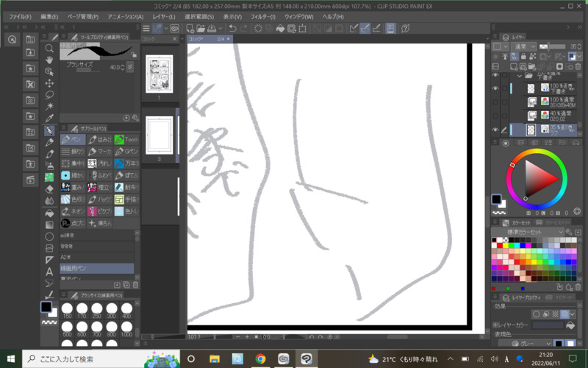Screen dimensions: 588x368
Task: Open Quick Access magnifier icon on left
Action: [x=12, y=40]
